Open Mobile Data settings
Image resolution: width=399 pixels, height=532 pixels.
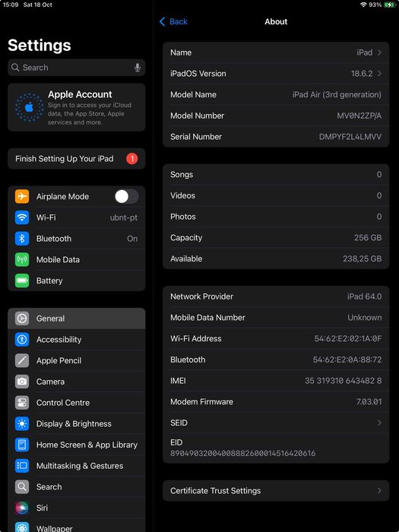(77, 260)
